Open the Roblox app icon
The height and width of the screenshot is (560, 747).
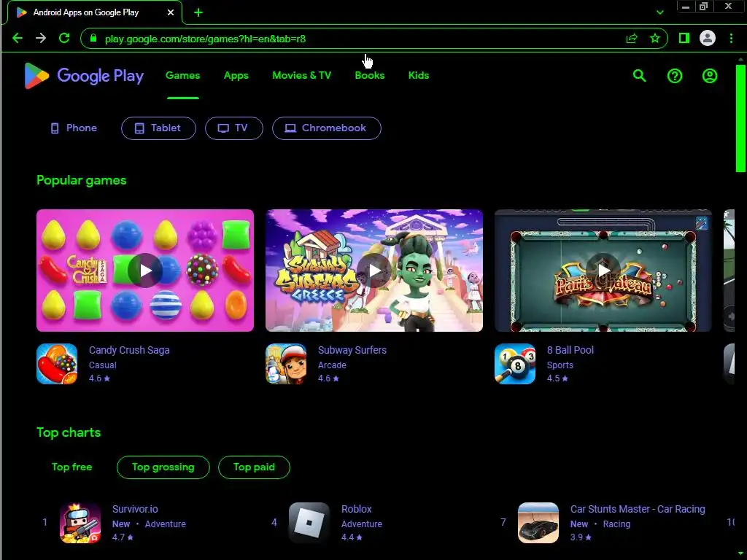coord(309,523)
